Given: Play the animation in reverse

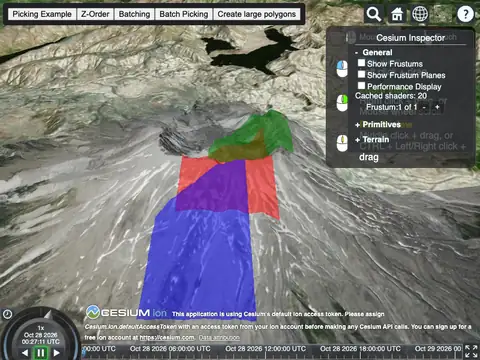Looking at the screenshot, I should point(25,352).
